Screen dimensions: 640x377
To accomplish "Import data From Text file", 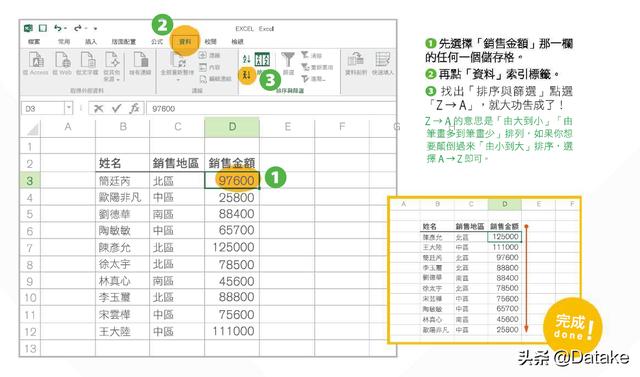I will pyautogui.click(x=87, y=64).
